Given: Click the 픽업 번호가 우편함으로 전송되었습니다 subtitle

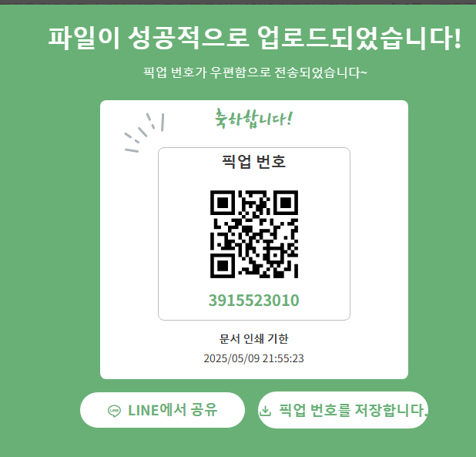Looking at the screenshot, I should pos(255,72).
